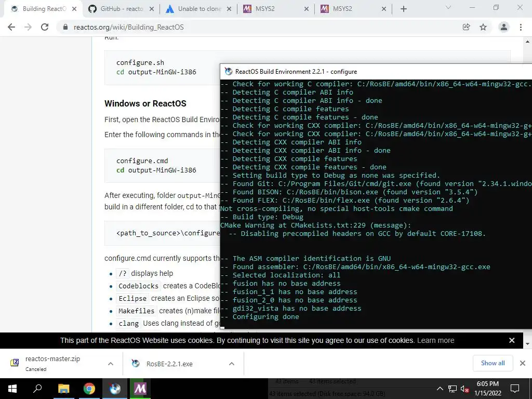Click the Eclipse option code label
Image resolution: width=532 pixels, height=399 pixels.
132,299
